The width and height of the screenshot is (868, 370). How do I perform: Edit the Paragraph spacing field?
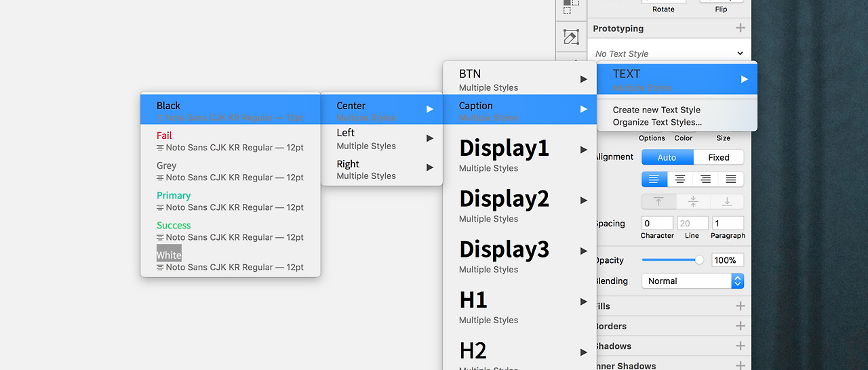pyautogui.click(x=728, y=223)
